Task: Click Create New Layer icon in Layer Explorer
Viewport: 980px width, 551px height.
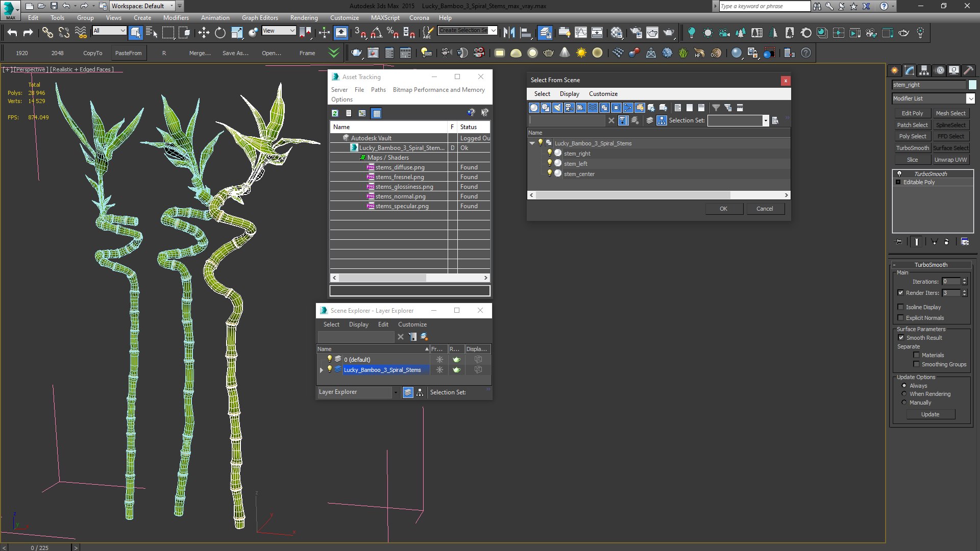Action: pyautogui.click(x=424, y=337)
